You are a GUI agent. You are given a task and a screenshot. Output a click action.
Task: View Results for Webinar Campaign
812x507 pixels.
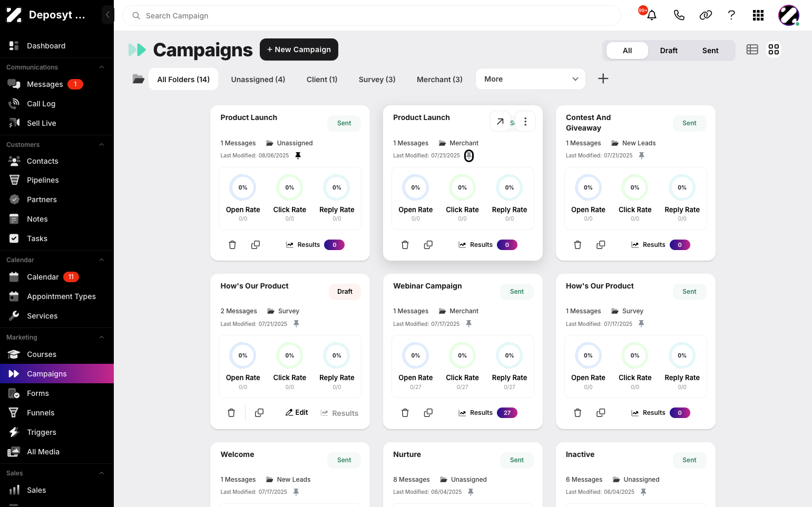[487, 413]
